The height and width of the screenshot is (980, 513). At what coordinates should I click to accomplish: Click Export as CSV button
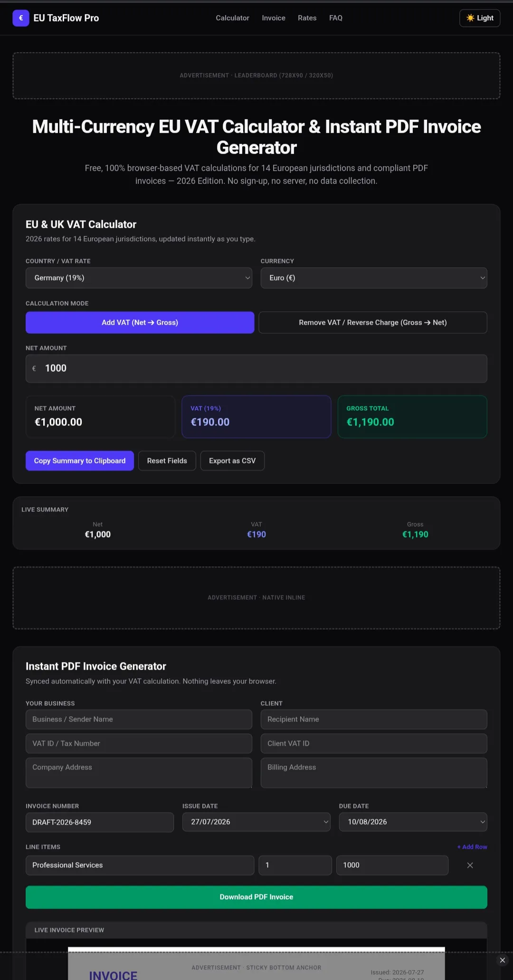[x=232, y=461]
